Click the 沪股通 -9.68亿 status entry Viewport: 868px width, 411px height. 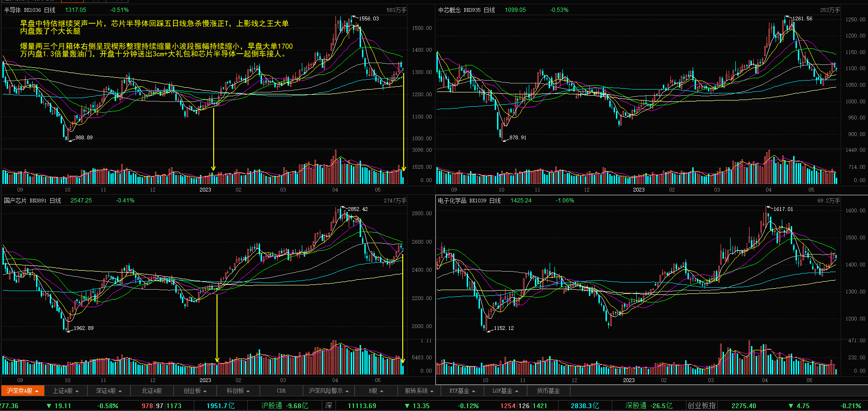click(285, 406)
